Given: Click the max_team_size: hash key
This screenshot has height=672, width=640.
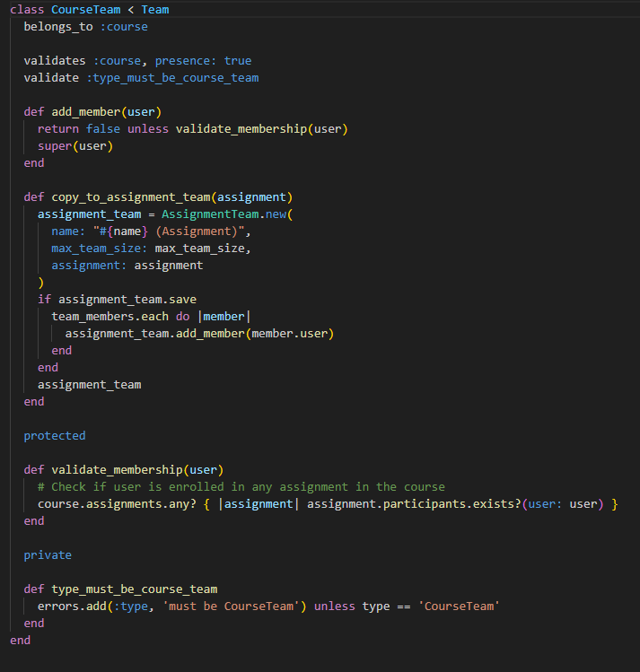Looking at the screenshot, I should point(100,249).
